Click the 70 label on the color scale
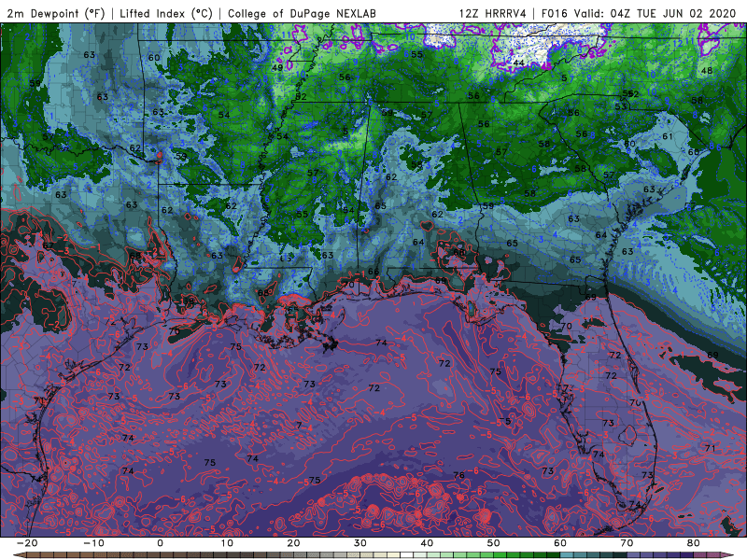The height and width of the screenshot is (560, 747). coord(627,543)
